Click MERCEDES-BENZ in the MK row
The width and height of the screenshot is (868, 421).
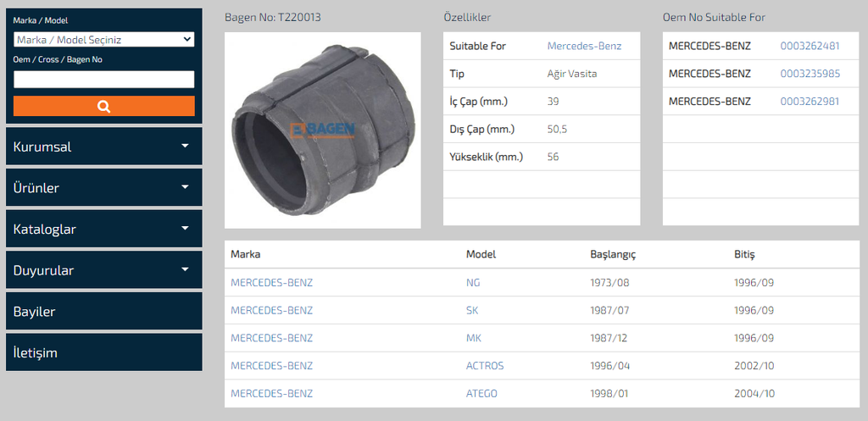(x=272, y=338)
